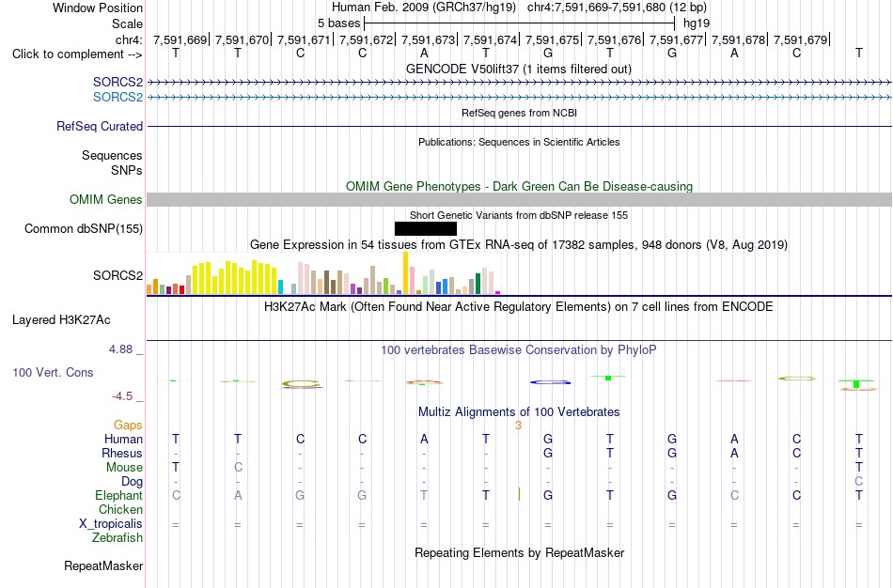This screenshot has height=588, width=893.
Task: Click the 'Repeating Elements by RepeatMasker' title
Action: (520, 552)
